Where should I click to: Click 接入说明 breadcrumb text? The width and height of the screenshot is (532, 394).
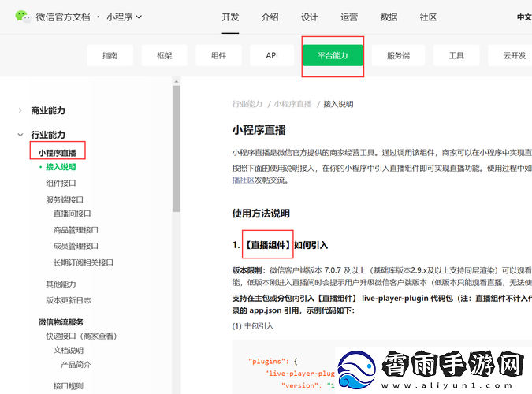[338, 104]
